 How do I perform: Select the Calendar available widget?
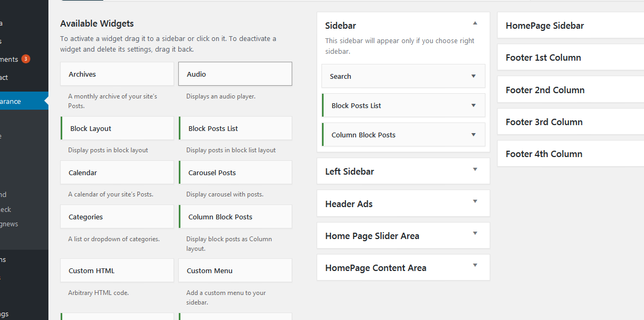[x=117, y=173]
